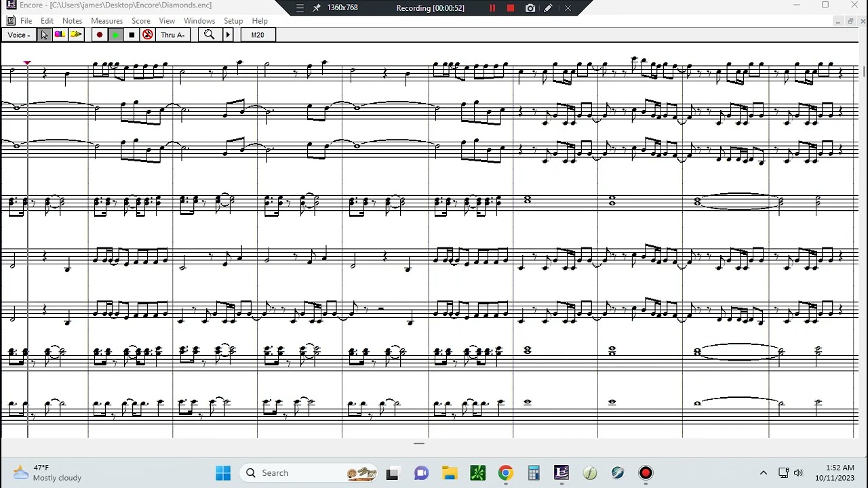Click the black Stop button
868x488 pixels.
tap(132, 35)
